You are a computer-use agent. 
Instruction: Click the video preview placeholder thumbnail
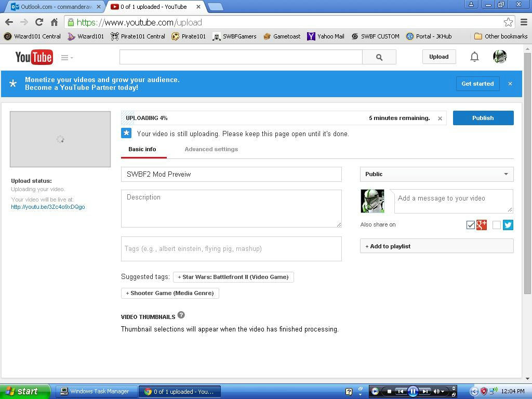click(60, 139)
